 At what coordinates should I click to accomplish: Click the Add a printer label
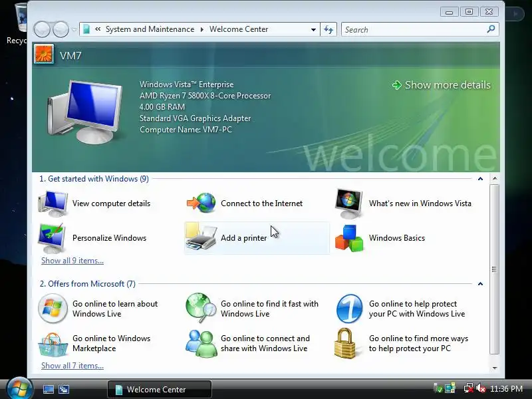tap(243, 238)
